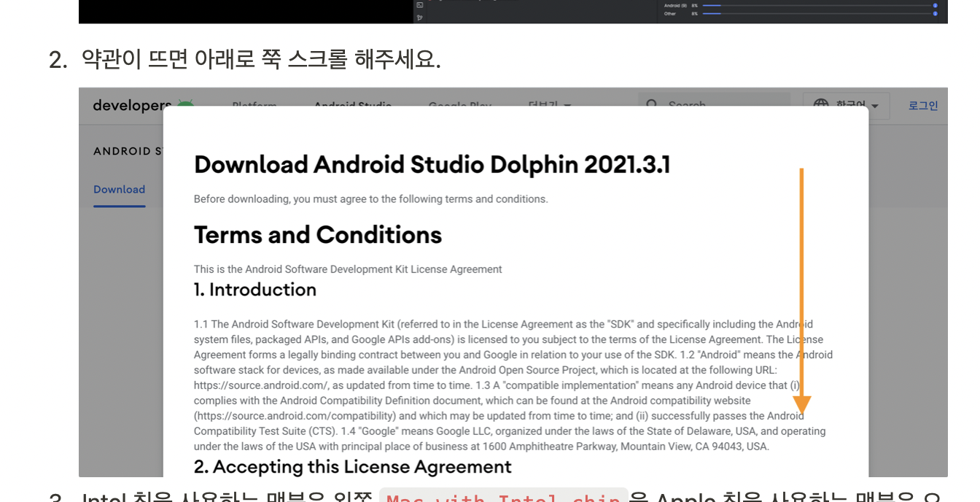Open the Google Play nav item
This screenshot has width=980, height=502.
[459, 105]
